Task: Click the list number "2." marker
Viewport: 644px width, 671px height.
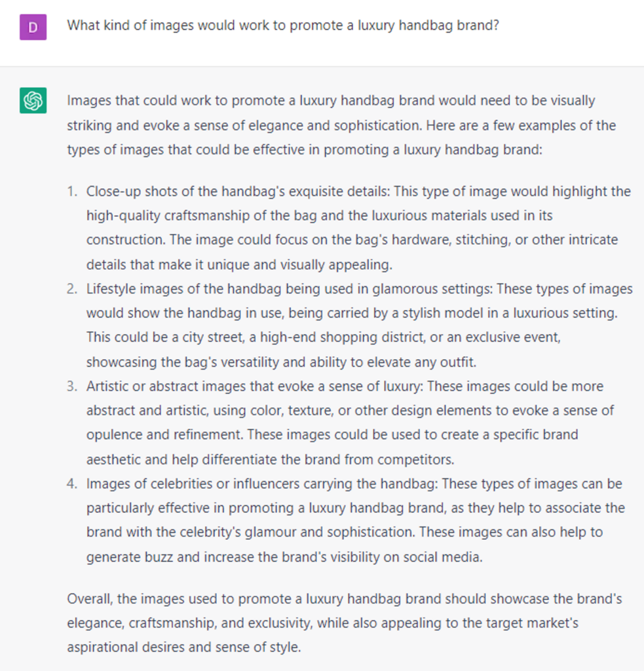Action: click(72, 289)
